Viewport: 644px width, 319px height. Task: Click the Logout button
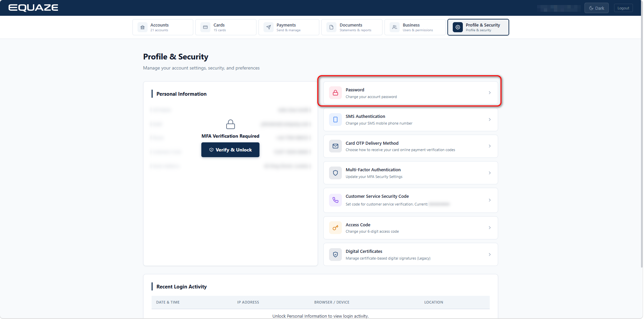623,8
